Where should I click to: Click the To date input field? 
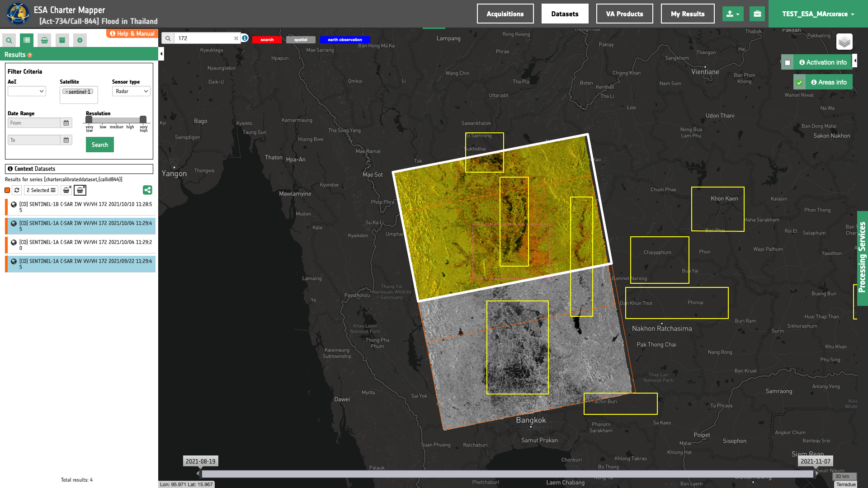(34, 140)
